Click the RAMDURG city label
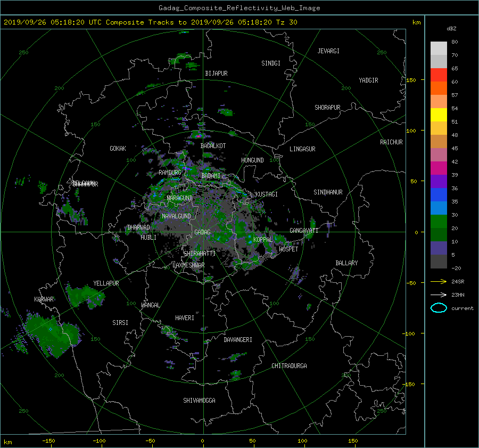 [x=170, y=173]
